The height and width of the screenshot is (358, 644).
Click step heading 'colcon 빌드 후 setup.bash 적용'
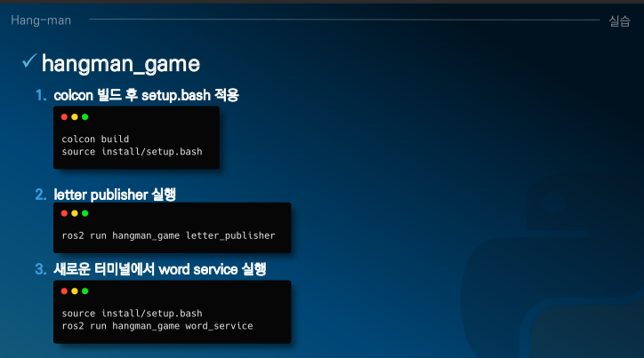point(146,95)
